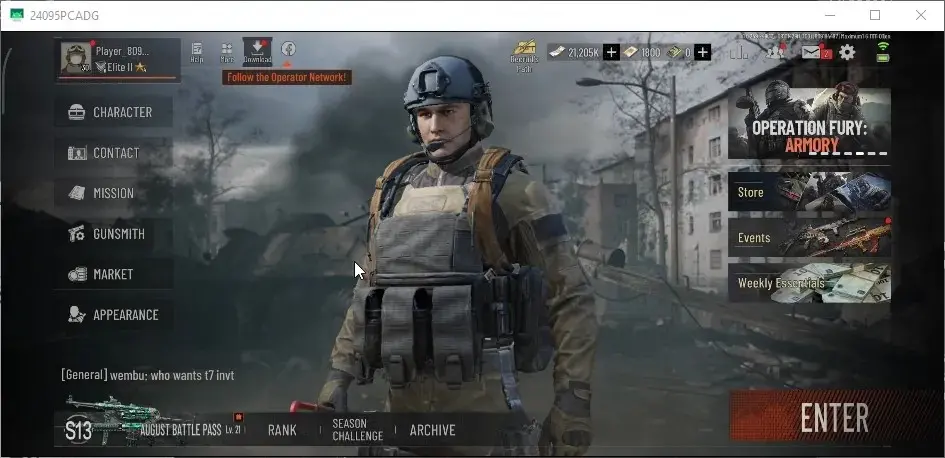Click the Facebook social icon

pos(288,49)
